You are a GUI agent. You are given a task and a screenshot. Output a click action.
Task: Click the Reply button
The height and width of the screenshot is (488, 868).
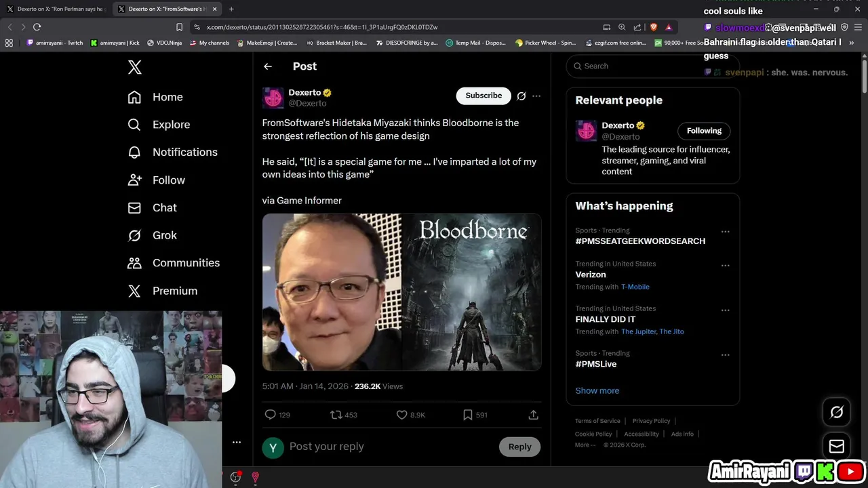point(520,447)
